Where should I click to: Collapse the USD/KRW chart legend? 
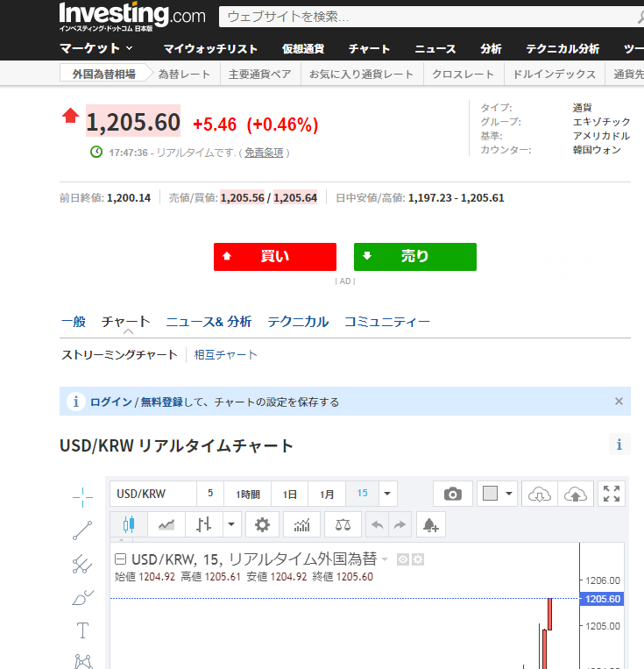click(121, 559)
